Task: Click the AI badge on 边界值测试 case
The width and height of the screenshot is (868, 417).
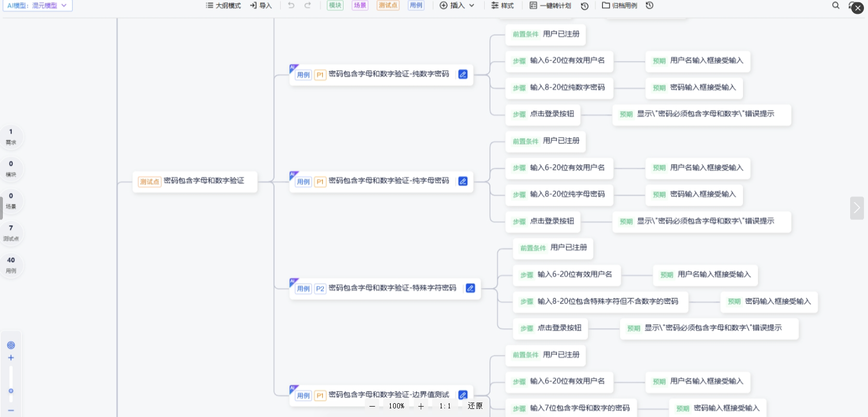Action: click(x=293, y=388)
